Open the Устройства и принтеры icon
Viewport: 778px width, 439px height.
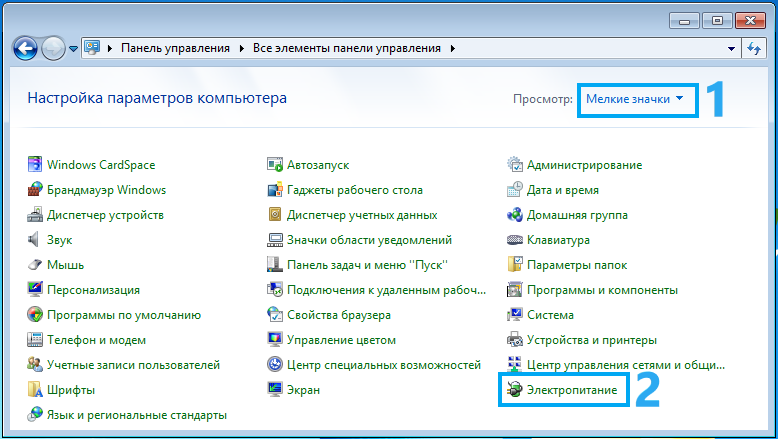pos(515,340)
